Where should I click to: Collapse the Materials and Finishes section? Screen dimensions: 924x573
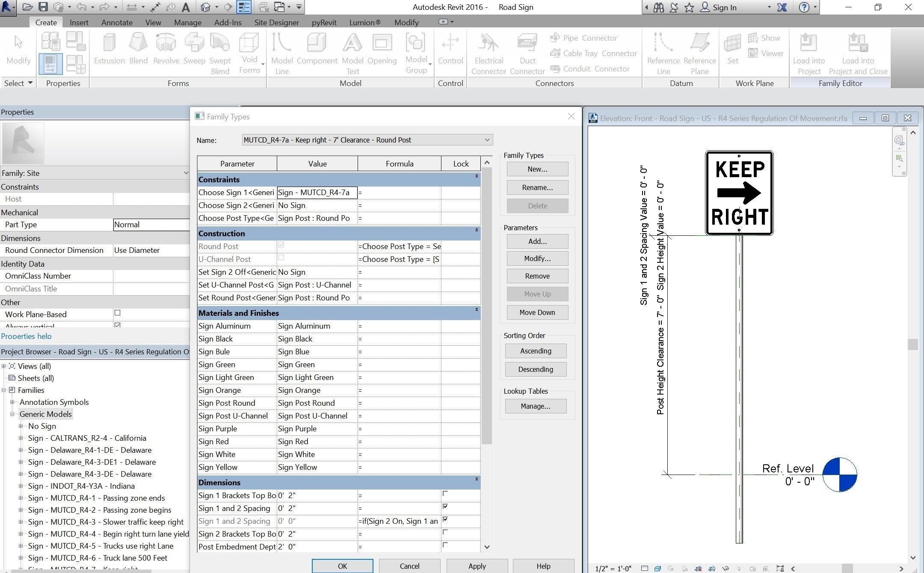[x=477, y=310]
